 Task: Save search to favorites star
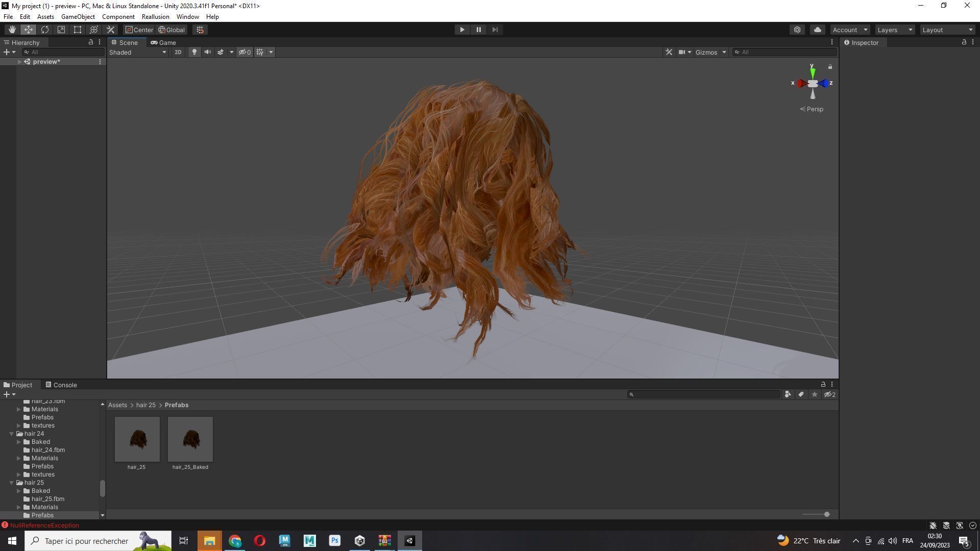pyautogui.click(x=814, y=394)
